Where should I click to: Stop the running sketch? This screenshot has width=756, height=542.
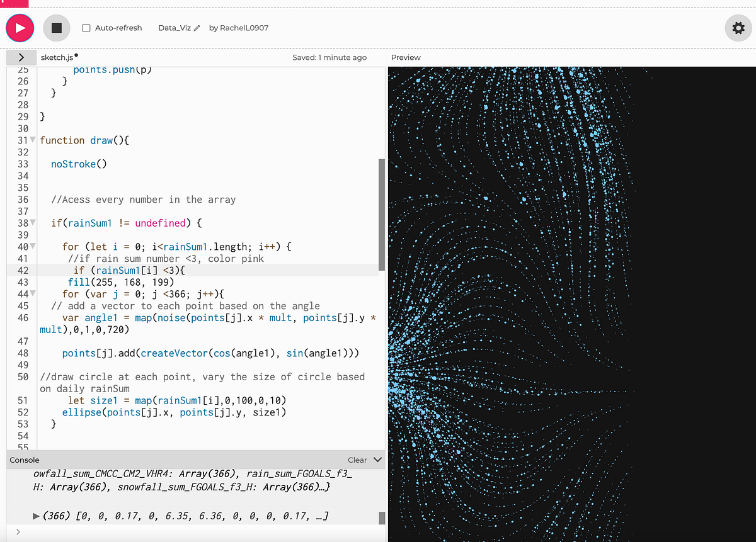[x=56, y=28]
